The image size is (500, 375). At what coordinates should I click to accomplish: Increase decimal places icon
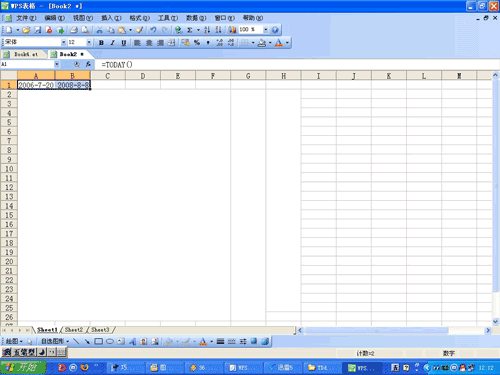click(x=219, y=42)
